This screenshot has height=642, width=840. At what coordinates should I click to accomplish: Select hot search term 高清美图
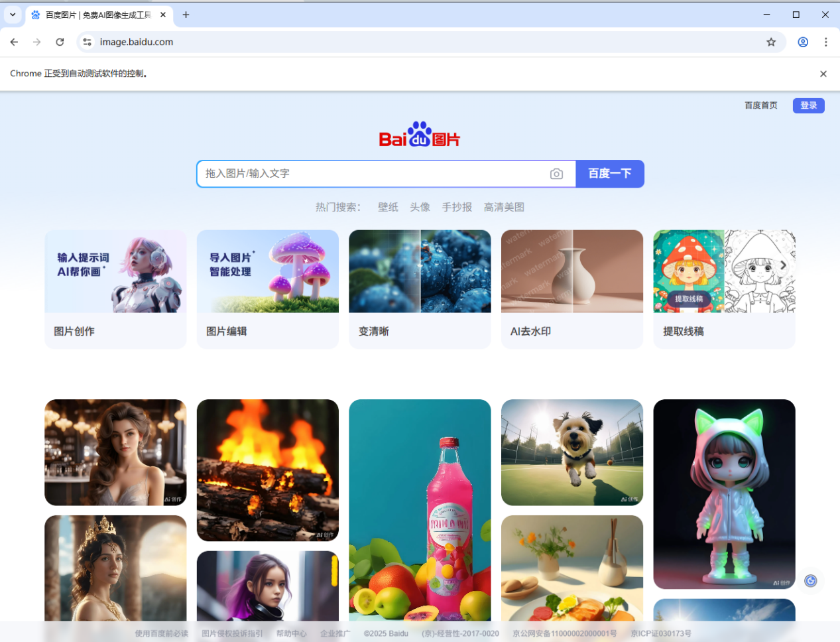pyautogui.click(x=504, y=208)
